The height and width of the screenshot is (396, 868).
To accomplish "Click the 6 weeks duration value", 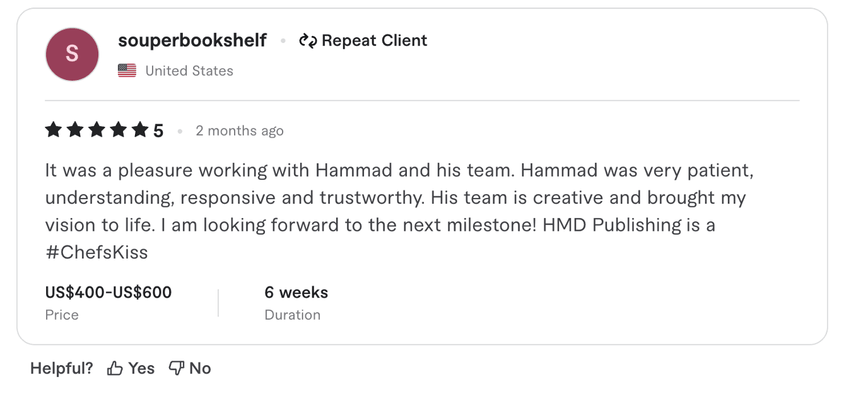I will 296,292.
